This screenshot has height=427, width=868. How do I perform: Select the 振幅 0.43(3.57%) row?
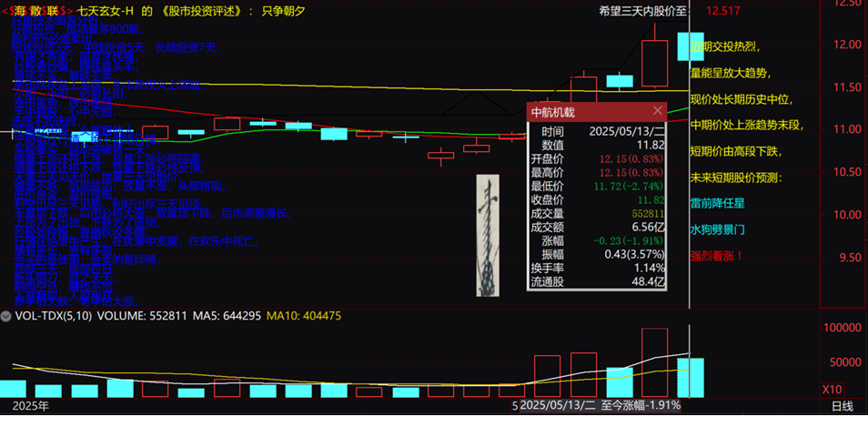597,254
